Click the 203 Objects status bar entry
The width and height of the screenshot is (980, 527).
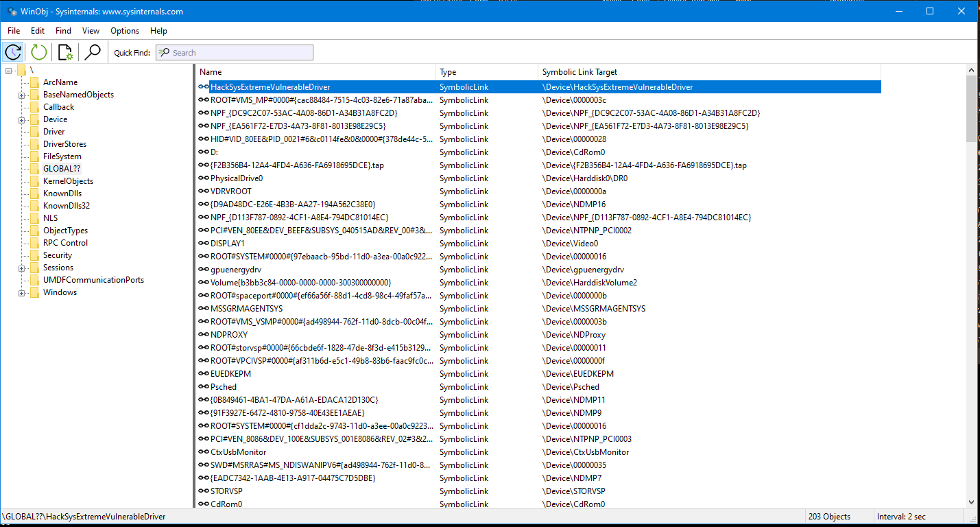click(x=829, y=517)
